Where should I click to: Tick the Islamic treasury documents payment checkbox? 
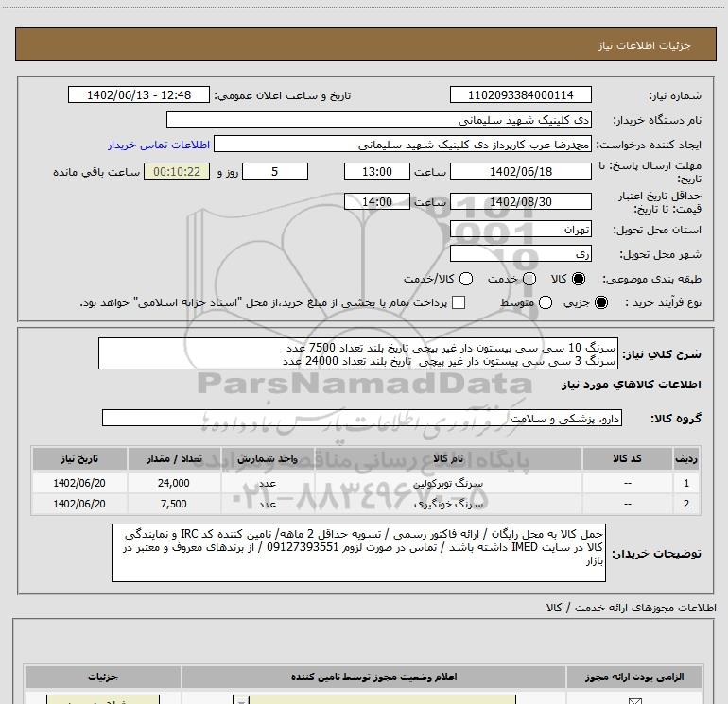point(459,302)
